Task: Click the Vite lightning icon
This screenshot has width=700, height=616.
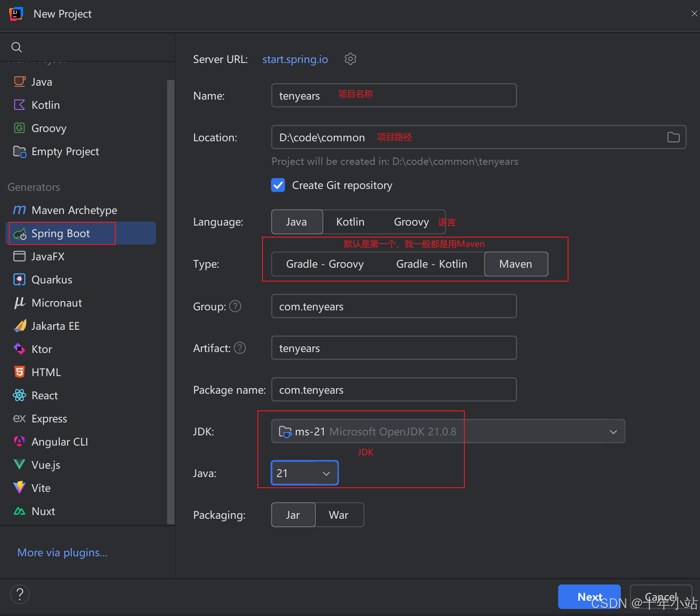Action: coord(19,488)
